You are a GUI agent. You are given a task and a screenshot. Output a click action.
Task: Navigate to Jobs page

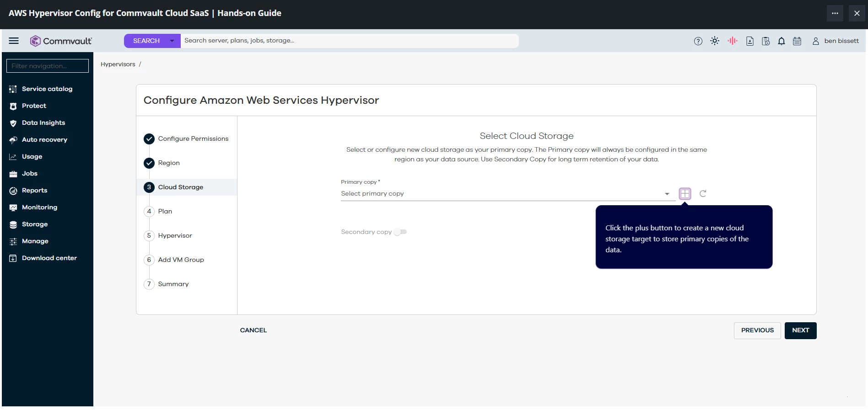pos(30,174)
